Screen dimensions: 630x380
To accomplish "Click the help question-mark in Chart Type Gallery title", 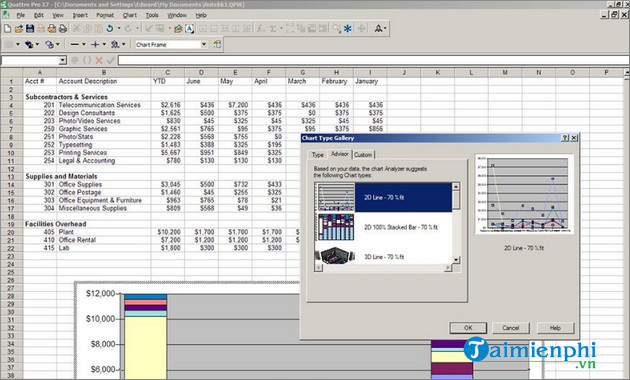I will pyautogui.click(x=565, y=138).
